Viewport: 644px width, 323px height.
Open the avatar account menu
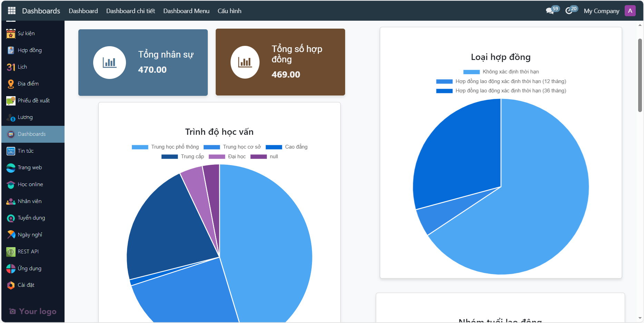coord(631,10)
